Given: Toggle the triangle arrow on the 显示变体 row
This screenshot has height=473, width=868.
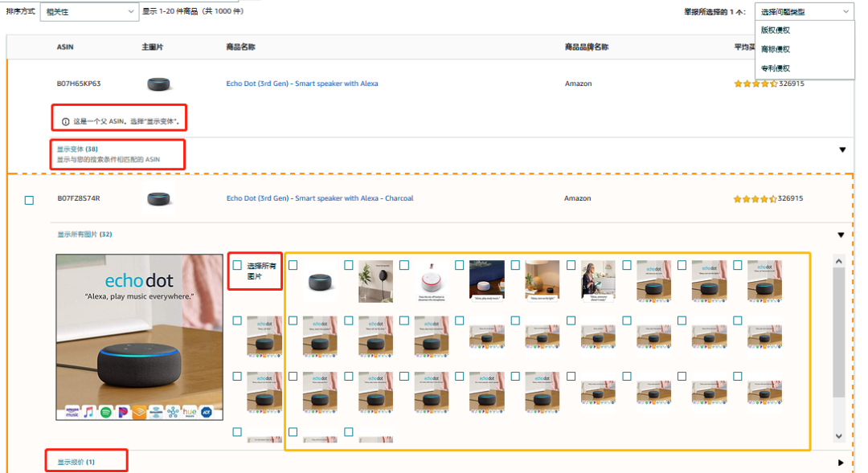Looking at the screenshot, I should [842, 150].
